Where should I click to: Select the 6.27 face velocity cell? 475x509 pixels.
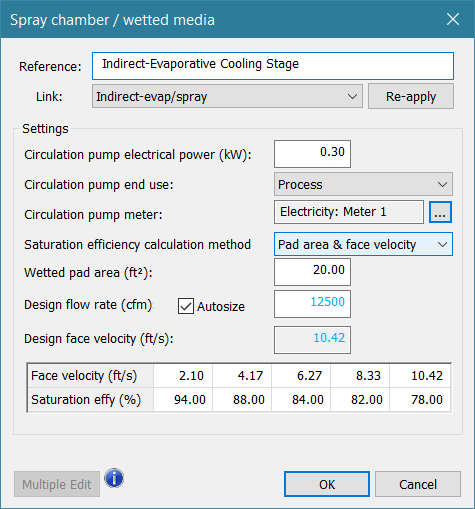(301, 376)
